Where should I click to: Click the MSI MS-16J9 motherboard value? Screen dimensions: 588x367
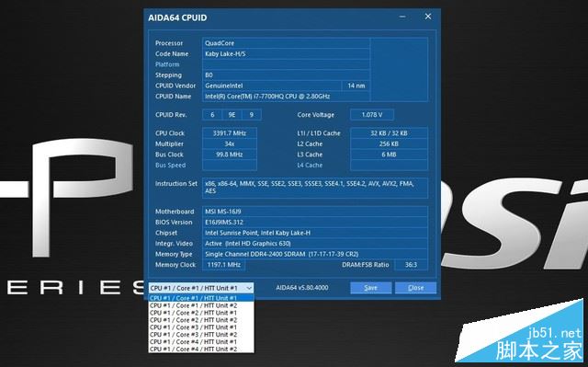click(315, 212)
